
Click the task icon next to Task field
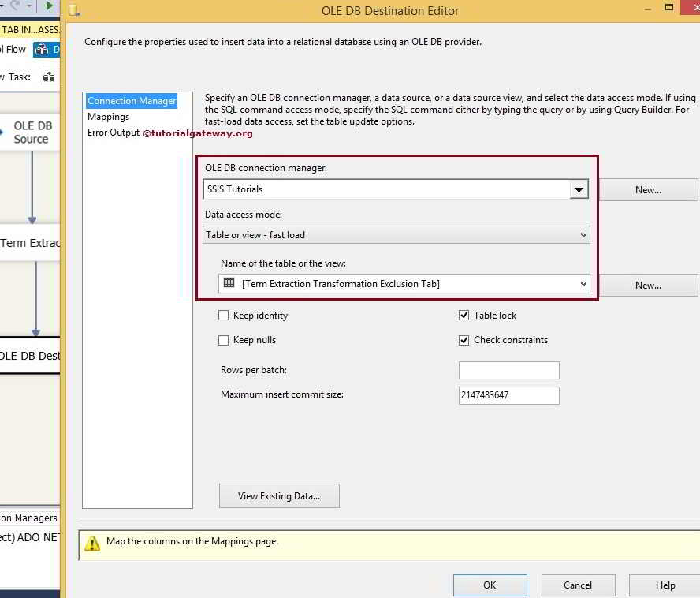(48, 77)
